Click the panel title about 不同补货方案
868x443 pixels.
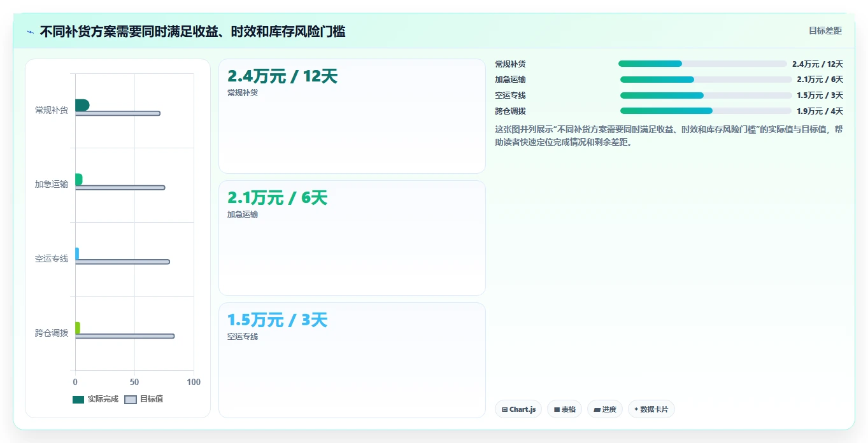tap(192, 31)
